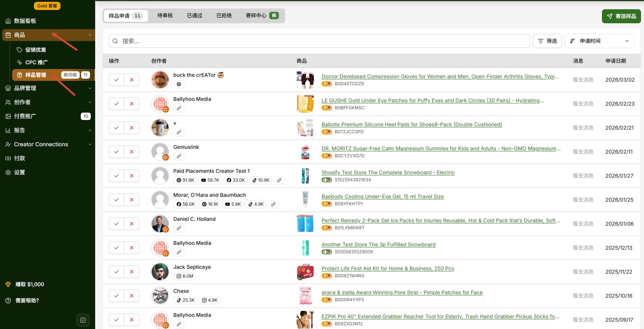Expand the 创作者 section
The height and width of the screenshot is (329, 644).
tap(90, 102)
